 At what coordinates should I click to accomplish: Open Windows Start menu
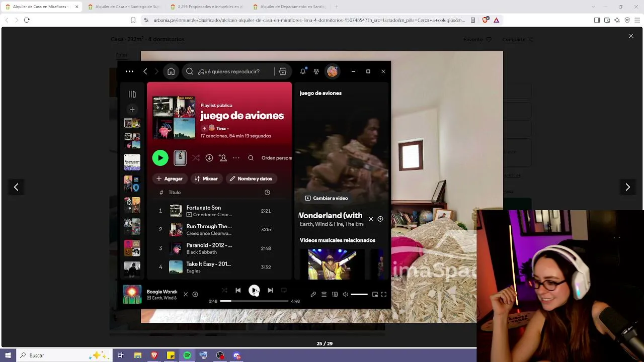tap(8, 355)
